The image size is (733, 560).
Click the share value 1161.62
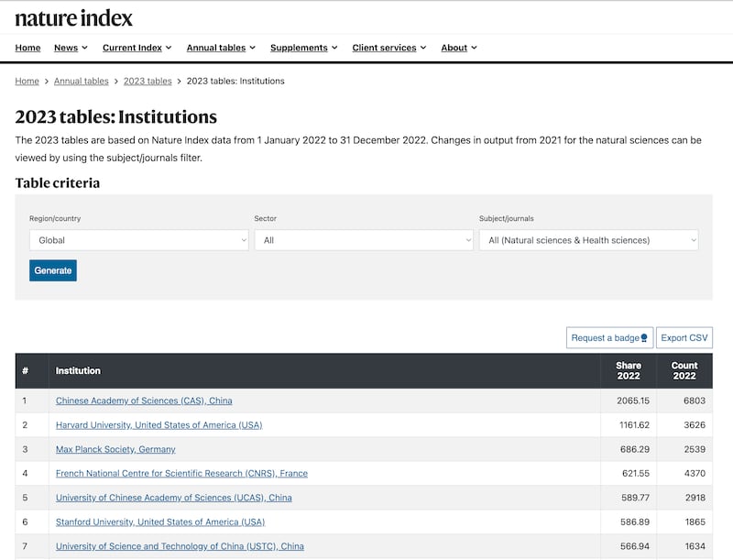(x=634, y=425)
